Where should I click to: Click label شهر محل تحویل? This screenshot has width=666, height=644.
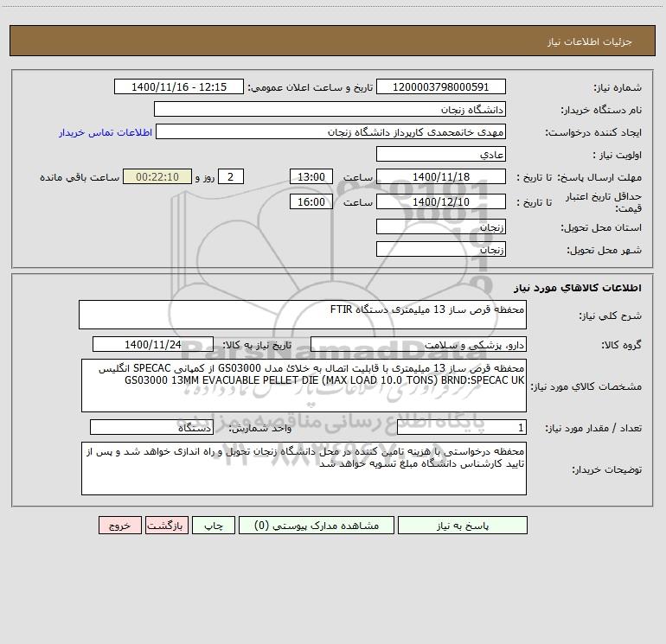click(x=604, y=250)
